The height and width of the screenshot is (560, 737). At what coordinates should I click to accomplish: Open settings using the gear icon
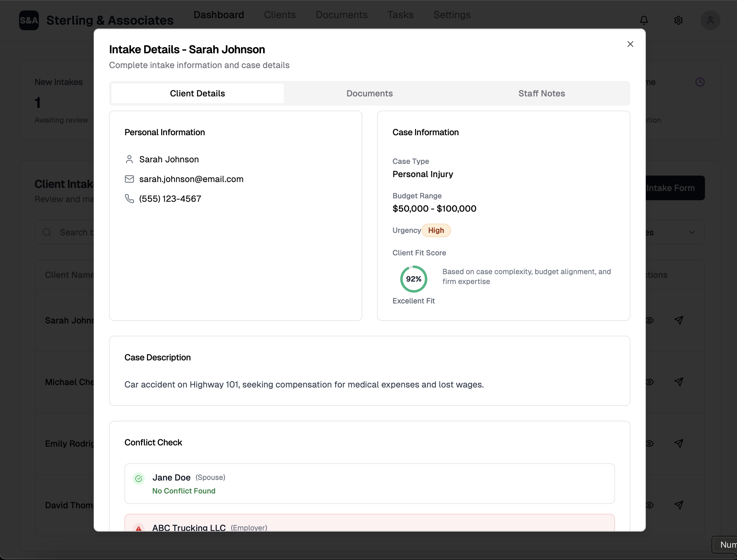679,20
